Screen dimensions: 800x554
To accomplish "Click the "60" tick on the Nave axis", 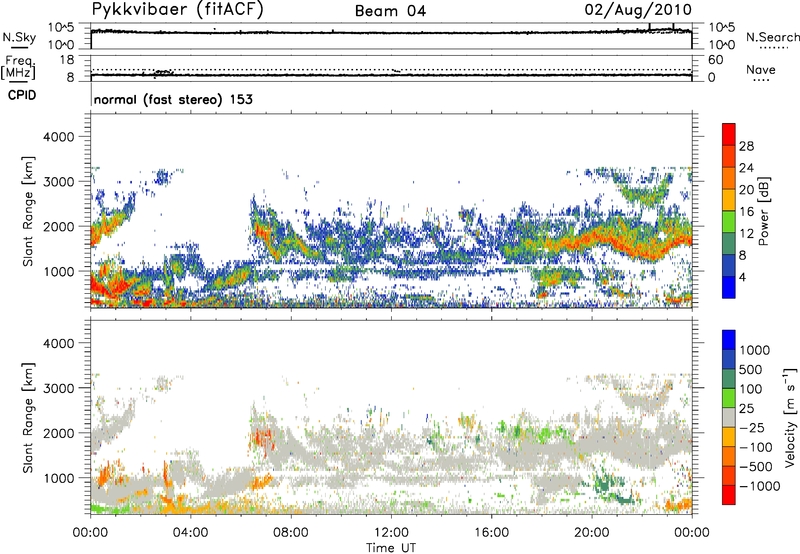I will (x=715, y=60).
